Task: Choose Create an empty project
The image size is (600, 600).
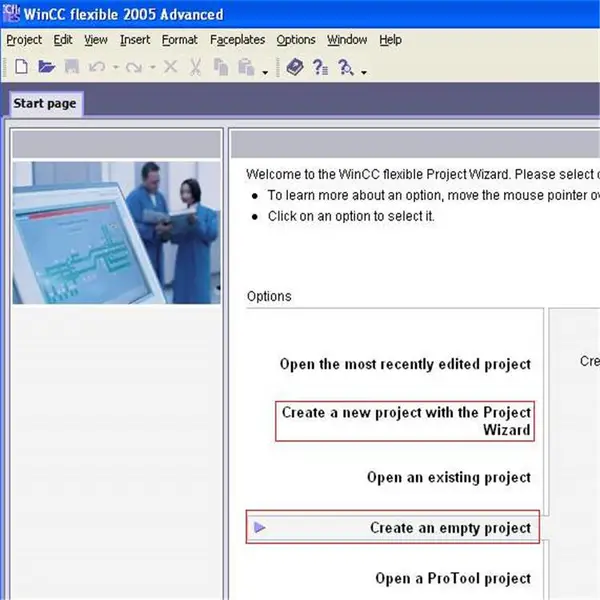Action: (393, 527)
